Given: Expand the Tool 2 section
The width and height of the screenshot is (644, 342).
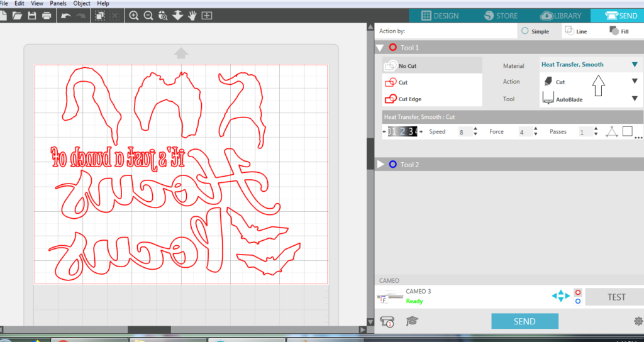Looking at the screenshot, I should (380, 165).
